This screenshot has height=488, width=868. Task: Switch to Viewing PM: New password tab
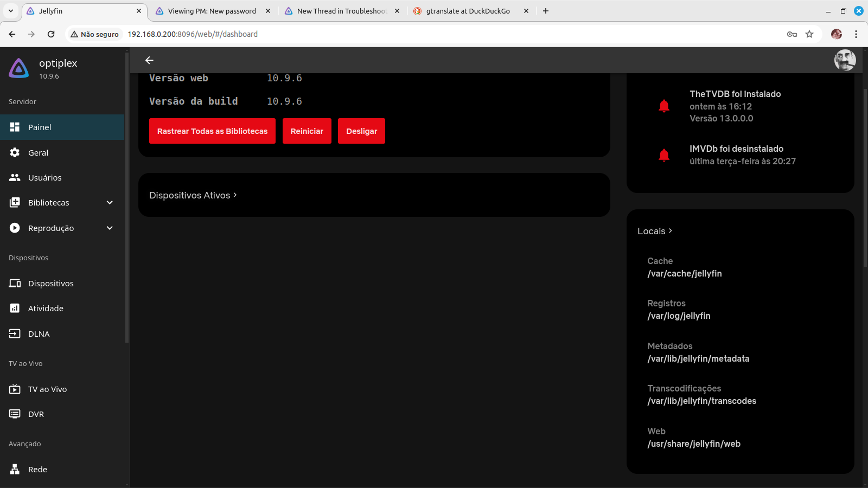212,11
